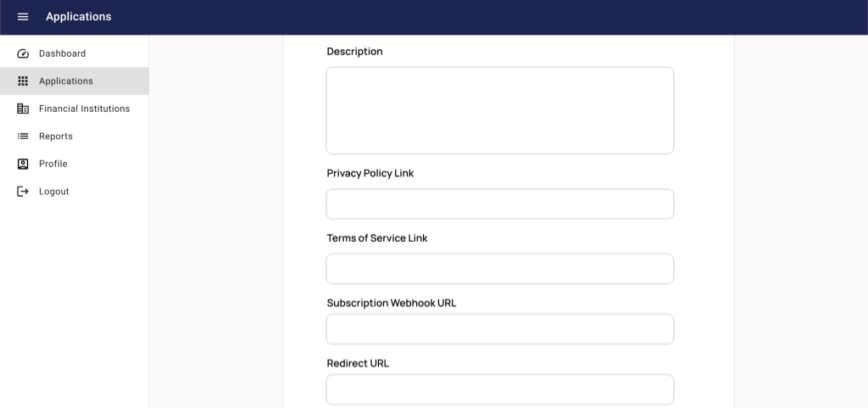This screenshot has width=868, height=408.
Task: Click the Description label
Action: [355, 52]
